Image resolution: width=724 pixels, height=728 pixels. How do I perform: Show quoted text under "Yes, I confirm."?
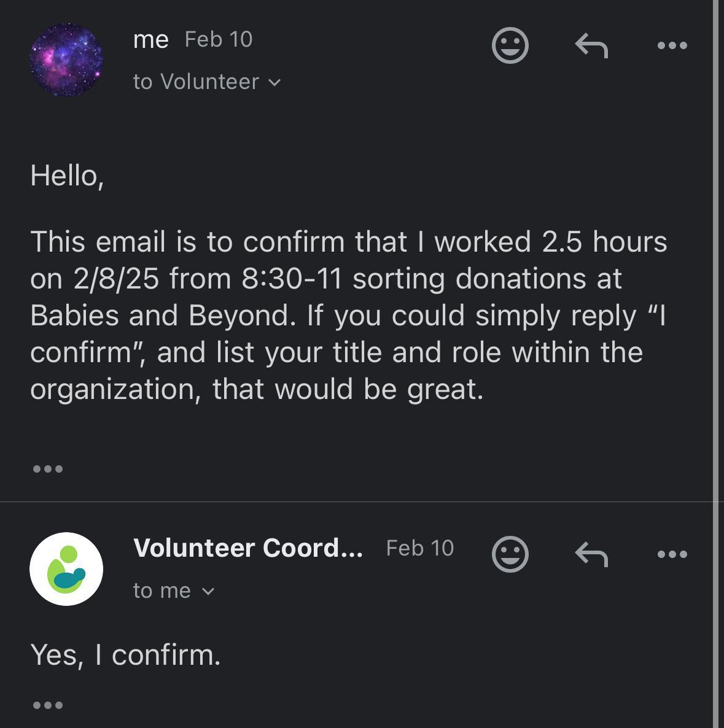click(x=47, y=705)
